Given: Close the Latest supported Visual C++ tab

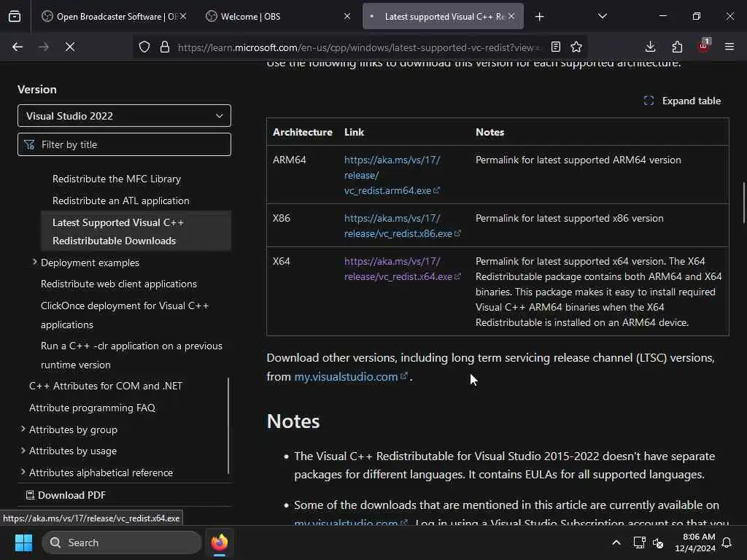Looking at the screenshot, I should tap(511, 16).
